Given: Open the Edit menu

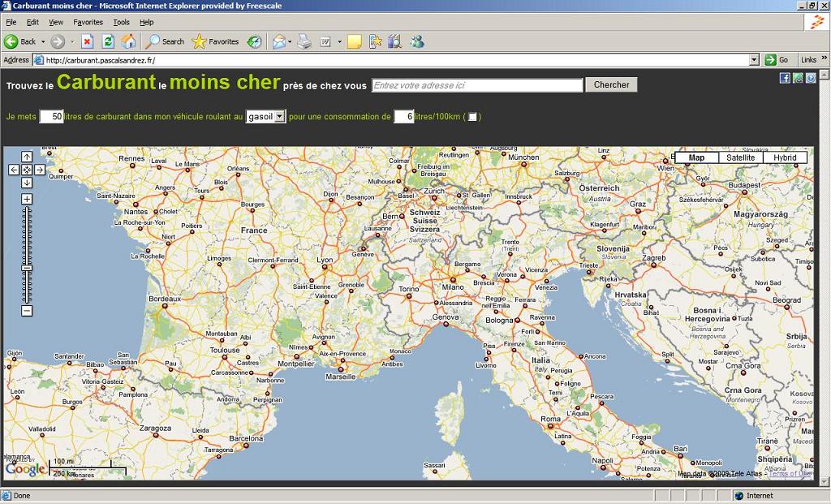Looking at the screenshot, I should pos(32,22).
